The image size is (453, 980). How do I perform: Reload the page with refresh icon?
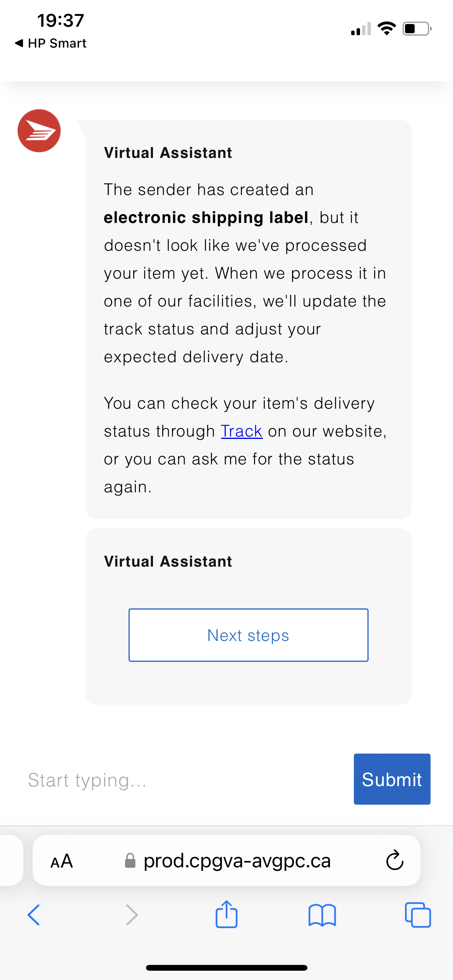pyautogui.click(x=395, y=860)
